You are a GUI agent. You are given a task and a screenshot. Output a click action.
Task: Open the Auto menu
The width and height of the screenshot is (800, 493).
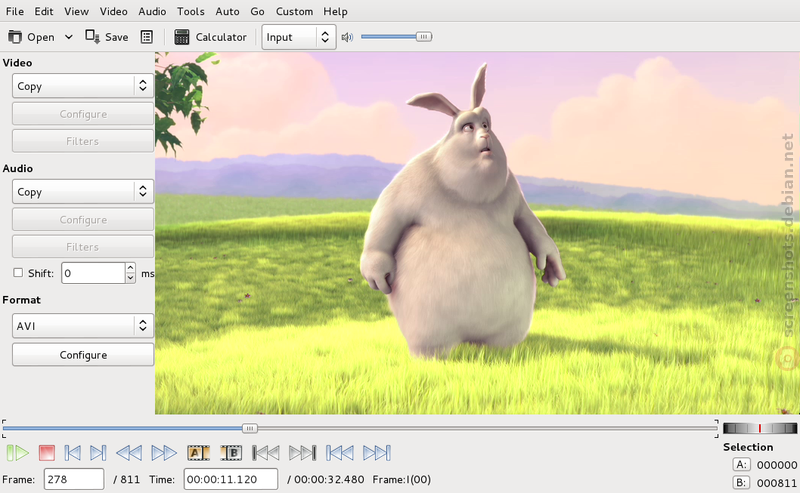pyautogui.click(x=228, y=11)
